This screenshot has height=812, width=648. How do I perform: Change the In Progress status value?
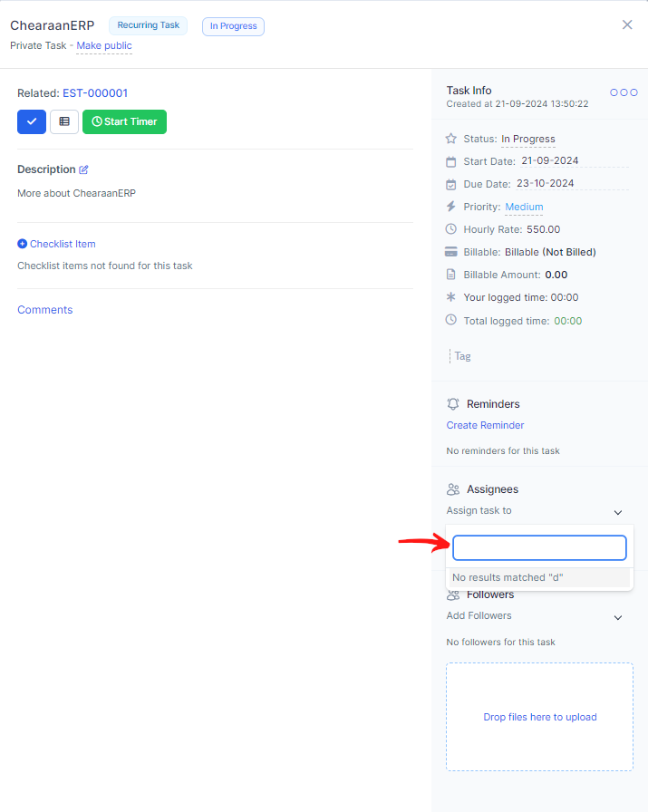528,139
